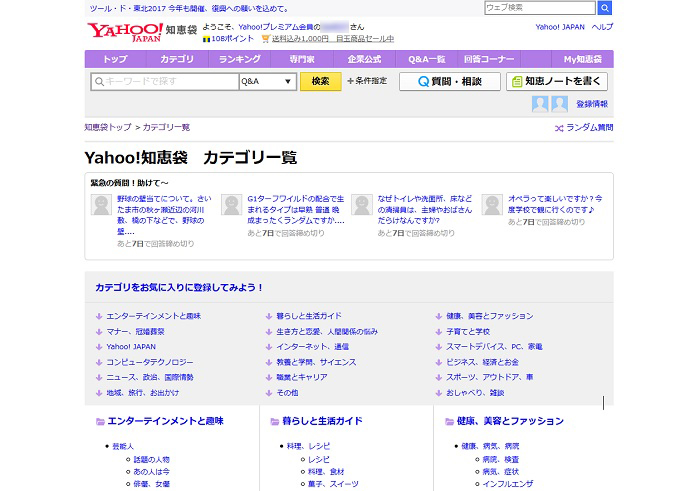700x491 pixels.
Task: Click avatar of the 野球の壁当て question
Action: click(101, 205)
